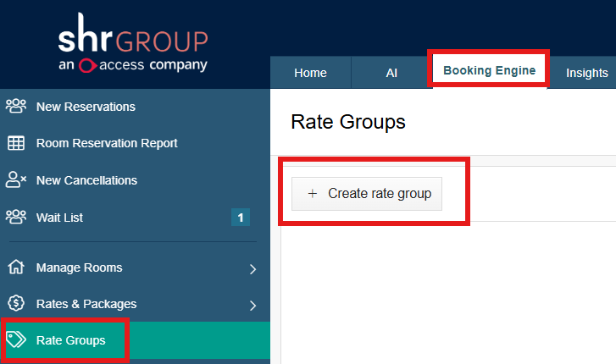The image size is (616, 364).
Task: Expand the Manage Rooms chevron
Action: (x=253, y=269)
